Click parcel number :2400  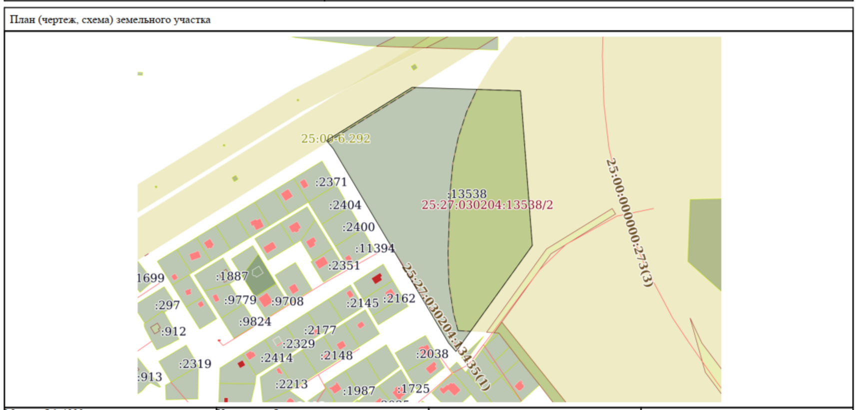coord(358,227)
